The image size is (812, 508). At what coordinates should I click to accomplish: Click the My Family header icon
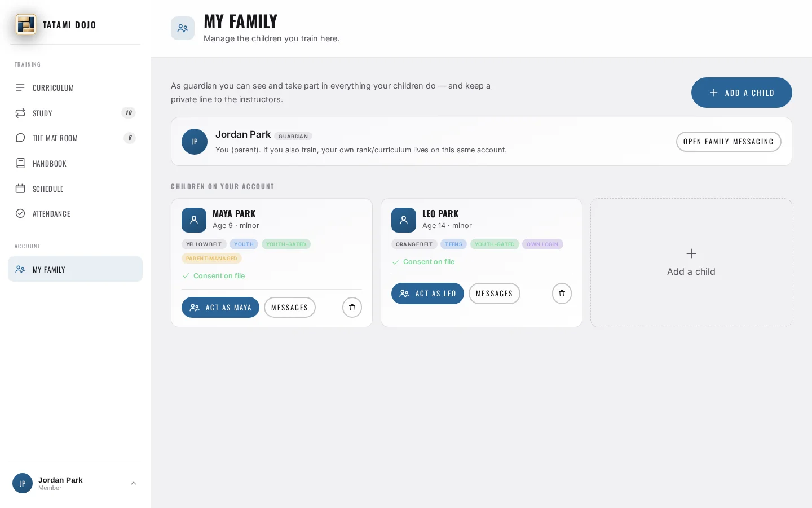coord(183,28)
